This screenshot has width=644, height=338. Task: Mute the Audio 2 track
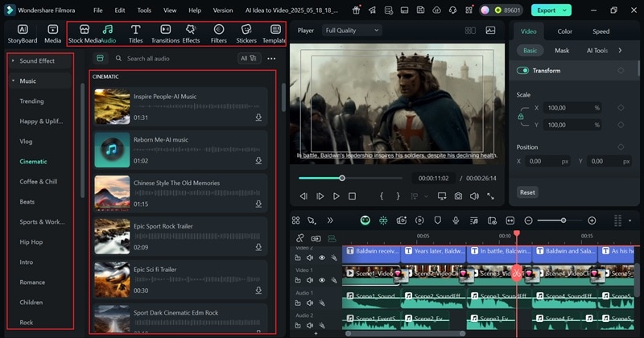pyautogui.click(x=310, y=325)
